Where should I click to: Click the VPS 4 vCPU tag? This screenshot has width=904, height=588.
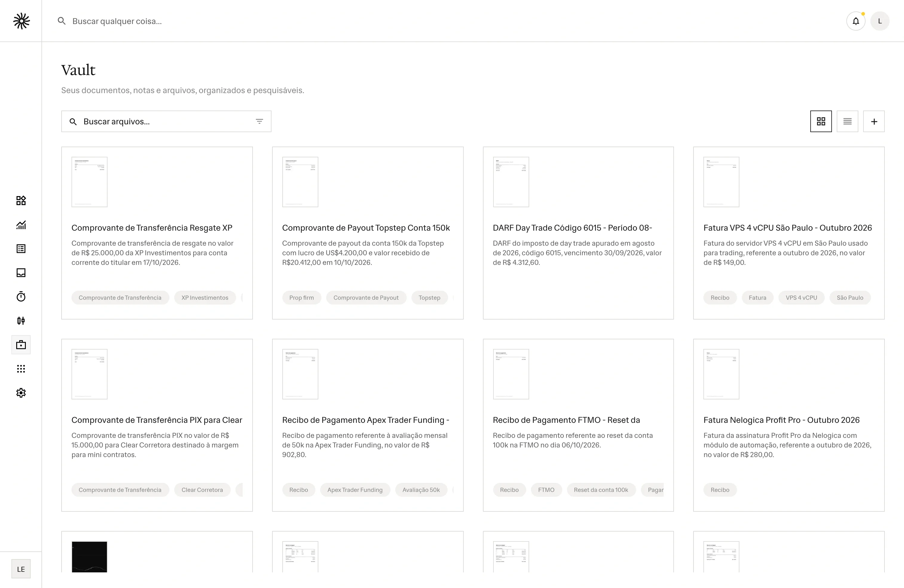pyautogui.click(x=801, y=298)
